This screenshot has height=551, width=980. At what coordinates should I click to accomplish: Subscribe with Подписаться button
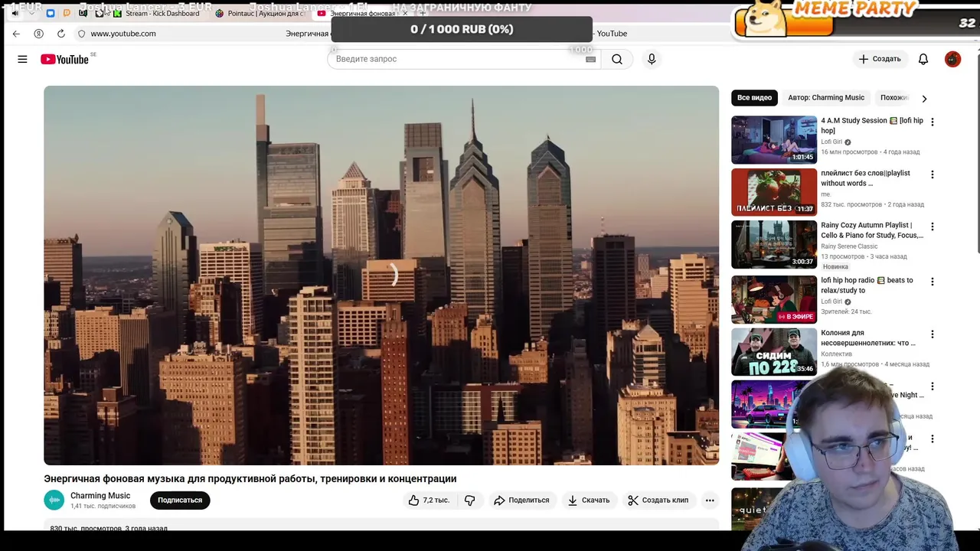coord(180,500)
